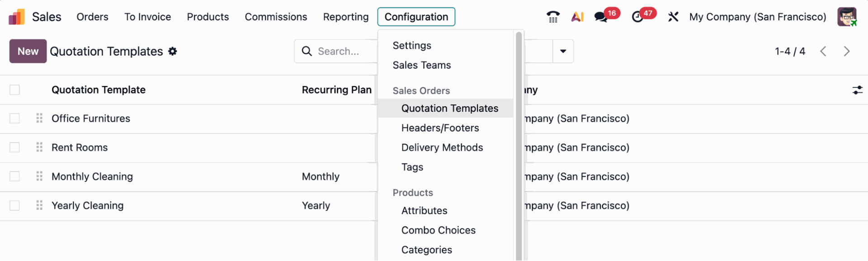The width and height of the screenshot is (868, 261).
Task: Check the Office Furnitures row checkbox
Action: click(x=15, y=119)
